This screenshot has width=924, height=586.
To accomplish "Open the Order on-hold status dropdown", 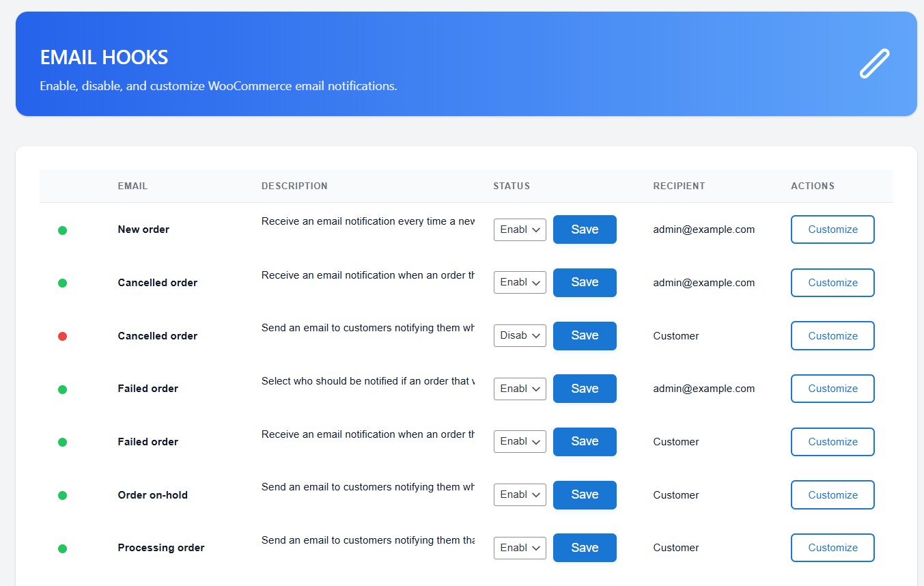I will coord(520,494).
